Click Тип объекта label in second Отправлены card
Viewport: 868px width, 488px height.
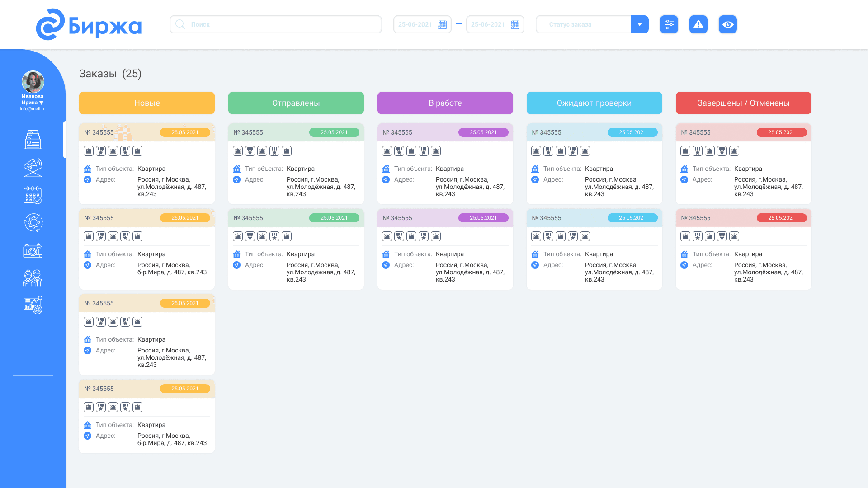[264, 254]
